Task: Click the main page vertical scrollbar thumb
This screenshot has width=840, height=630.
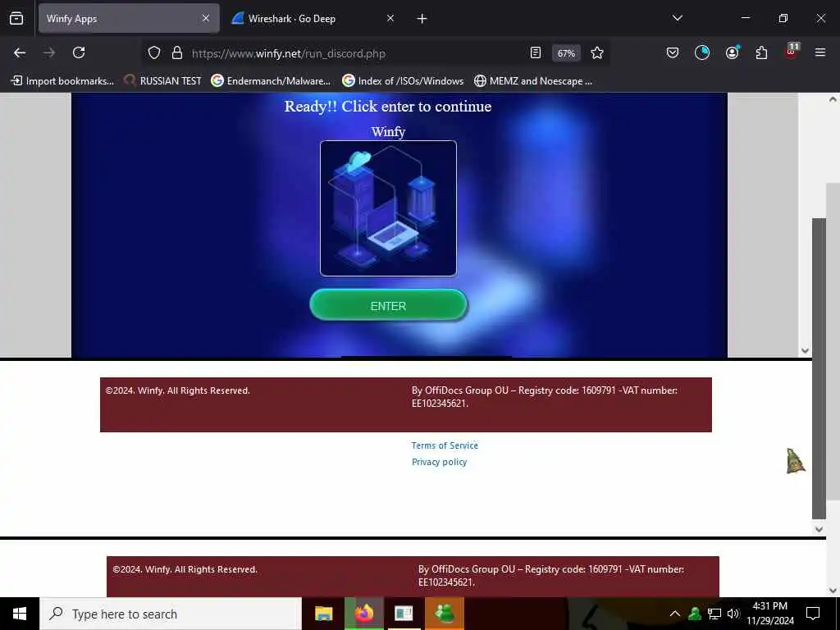Action: (833, 341)
